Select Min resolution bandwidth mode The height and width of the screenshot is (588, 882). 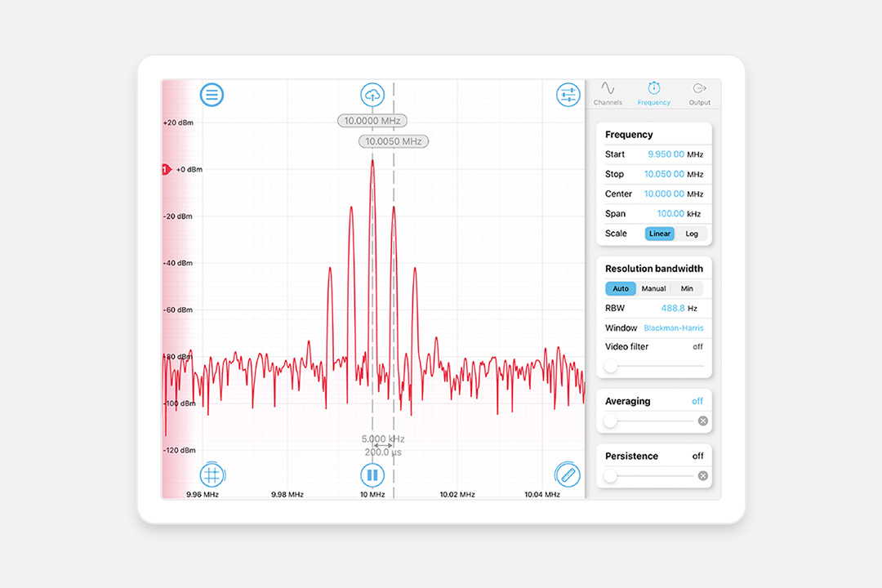(x=687, y=288)
